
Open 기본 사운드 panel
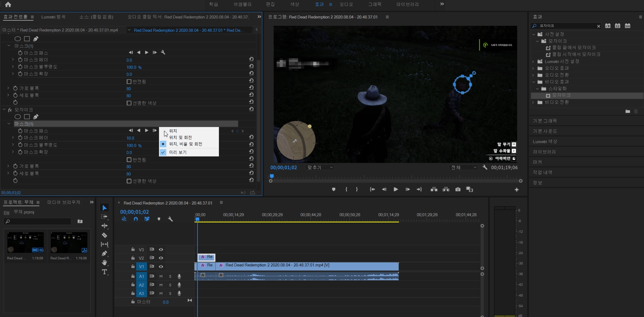point(545,131)
